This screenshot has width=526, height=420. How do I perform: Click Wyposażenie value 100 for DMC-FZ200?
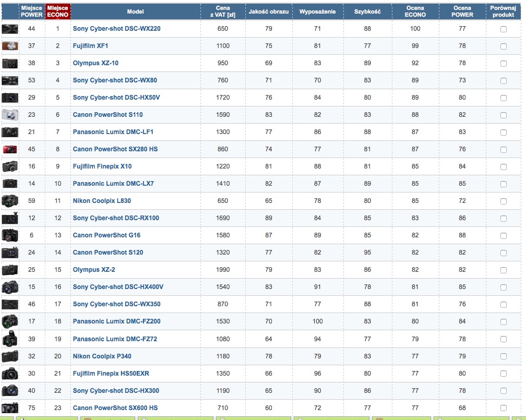pyautogui.click(x=317, y=321)
